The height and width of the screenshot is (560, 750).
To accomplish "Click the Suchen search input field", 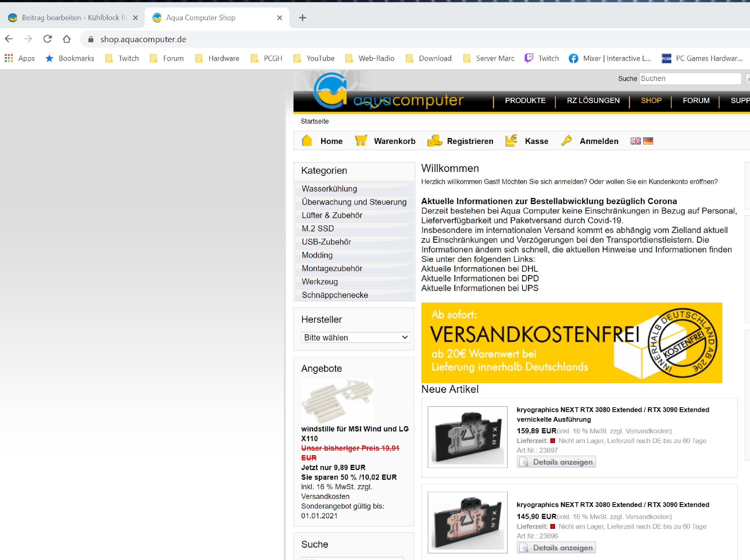I will point(690,79).
